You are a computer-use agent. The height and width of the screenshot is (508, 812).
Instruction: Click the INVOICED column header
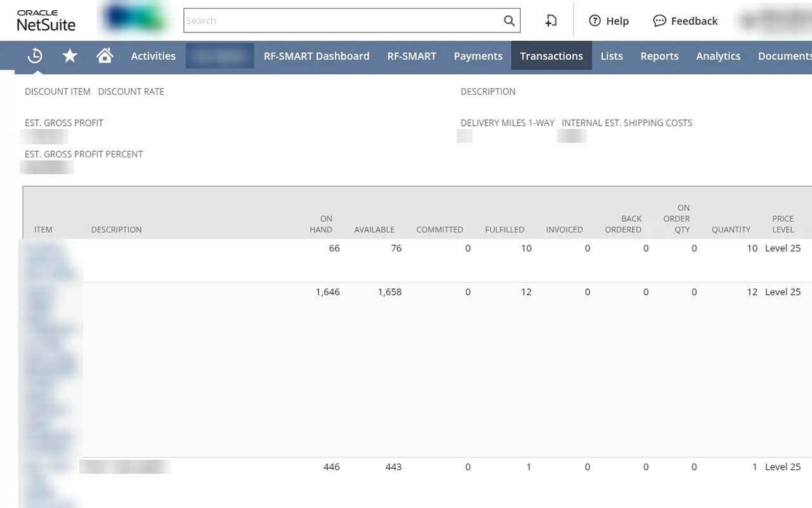[565, 229]
